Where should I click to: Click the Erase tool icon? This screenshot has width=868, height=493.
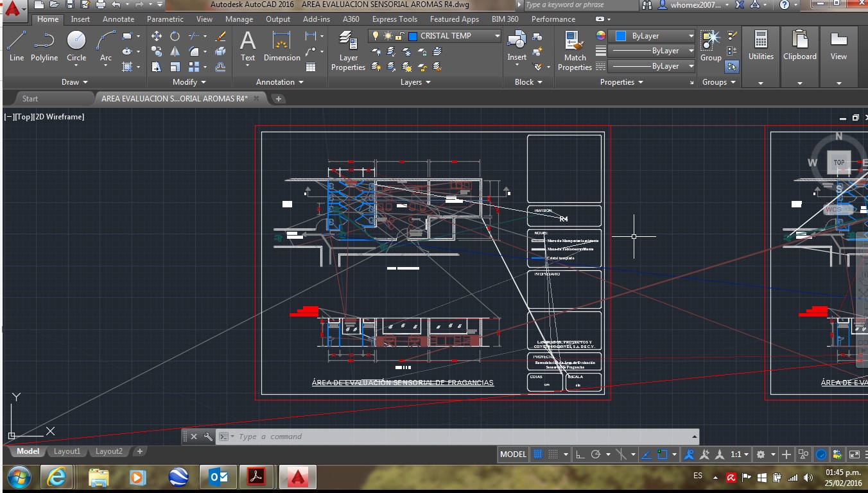221,36
